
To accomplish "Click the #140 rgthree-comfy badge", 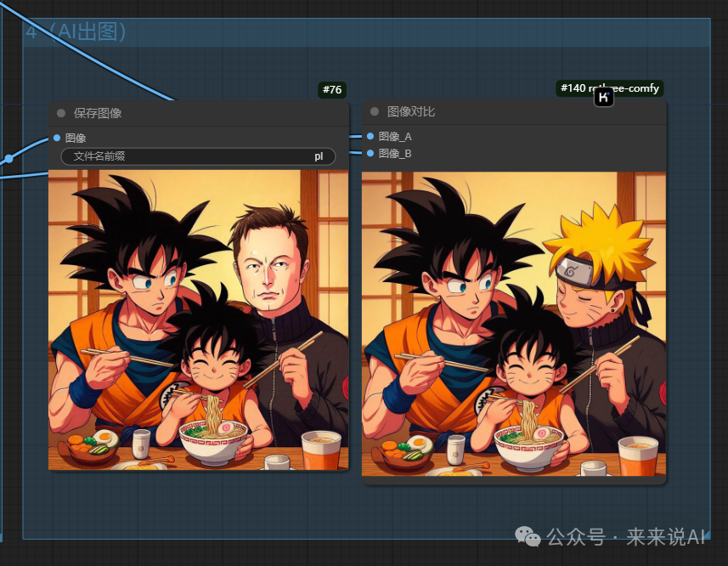I will click(x=610, y=88).
